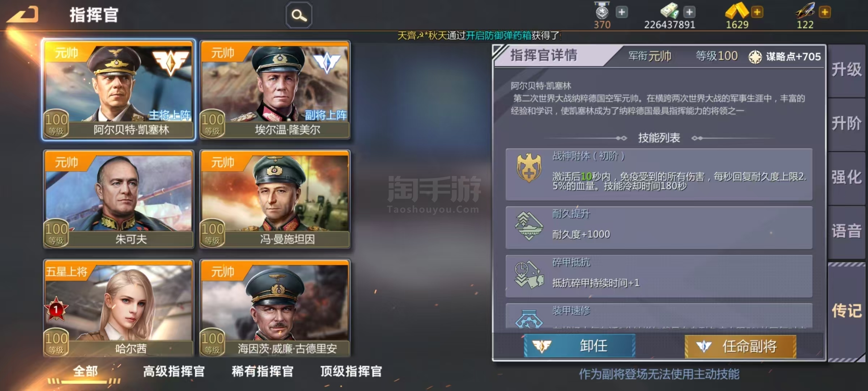The height and width of the screenshot is (391, 868).
Task: Switch to 高级指挥官 filter tab
Action: [174, 371]
